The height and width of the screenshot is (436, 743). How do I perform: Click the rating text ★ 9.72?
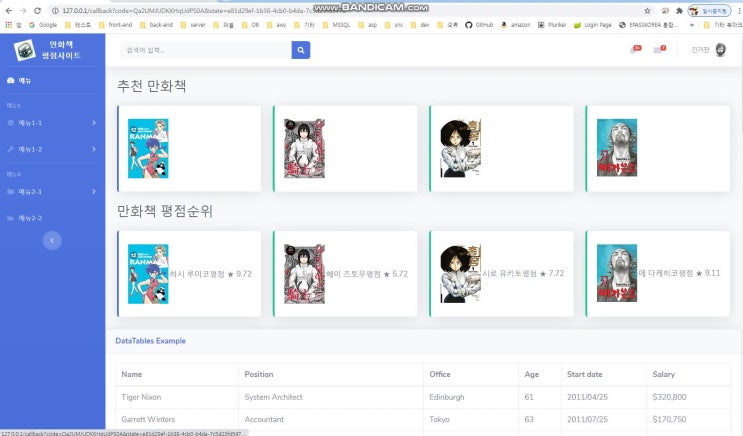coord(240,274)
